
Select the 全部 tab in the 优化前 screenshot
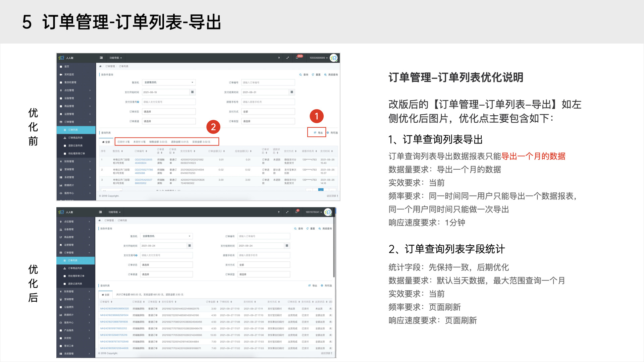coord(106,142)
